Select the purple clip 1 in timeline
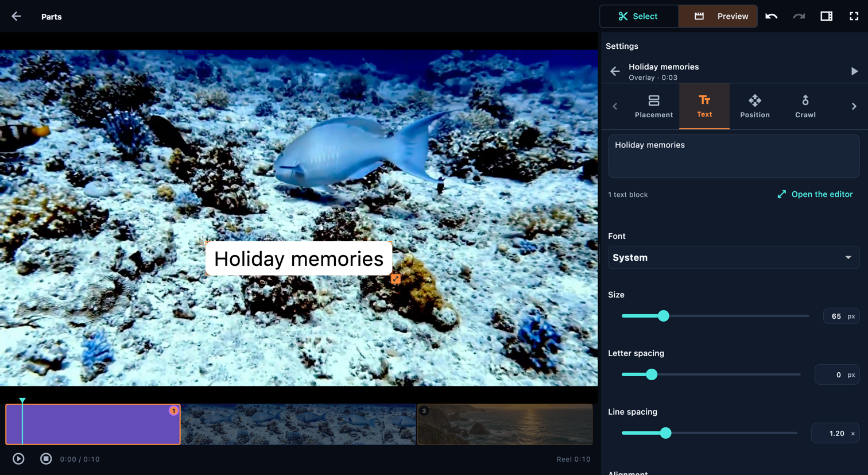Viewport: 868px width, 475px height. (93, 424)
